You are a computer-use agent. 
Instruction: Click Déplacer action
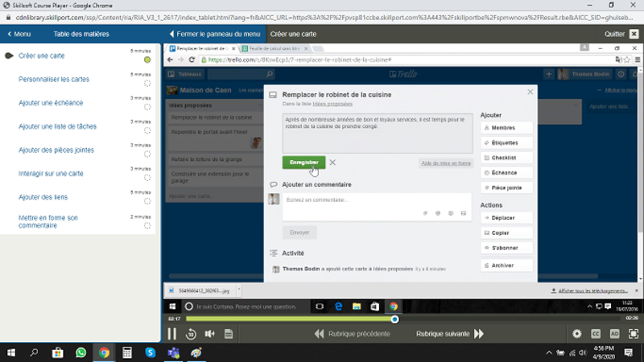tap(506, 218)
